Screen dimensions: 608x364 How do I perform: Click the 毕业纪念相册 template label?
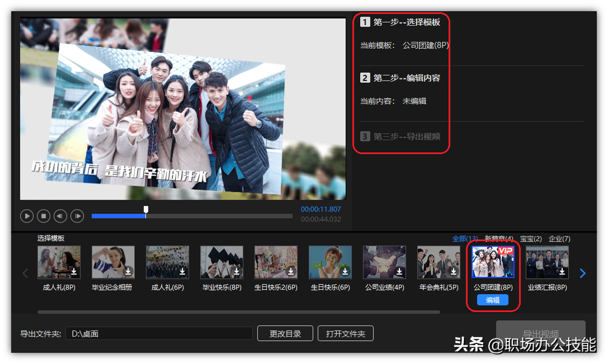[x=112, y=287]
